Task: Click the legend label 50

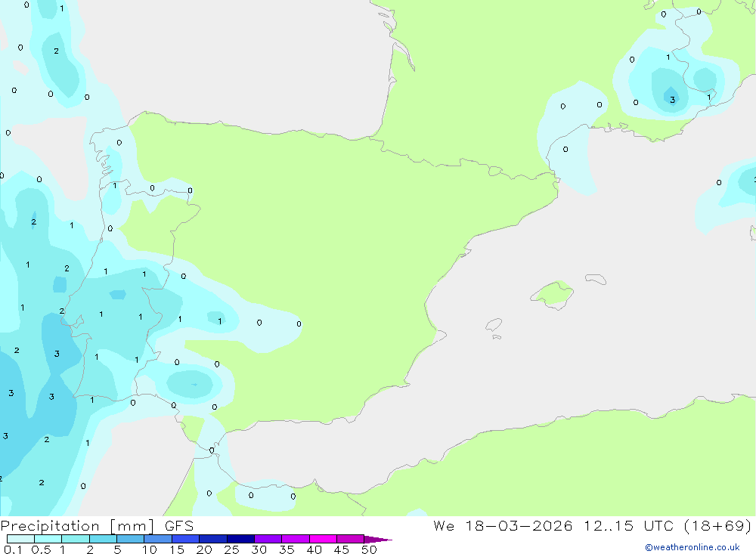Action: coord(369,549)
